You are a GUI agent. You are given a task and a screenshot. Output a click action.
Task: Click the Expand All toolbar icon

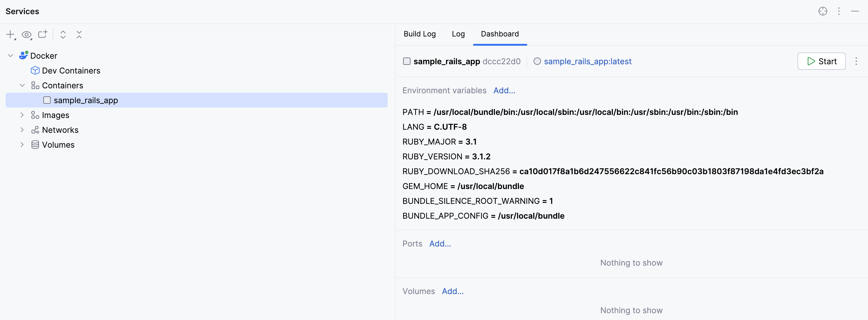coord(63,34)
